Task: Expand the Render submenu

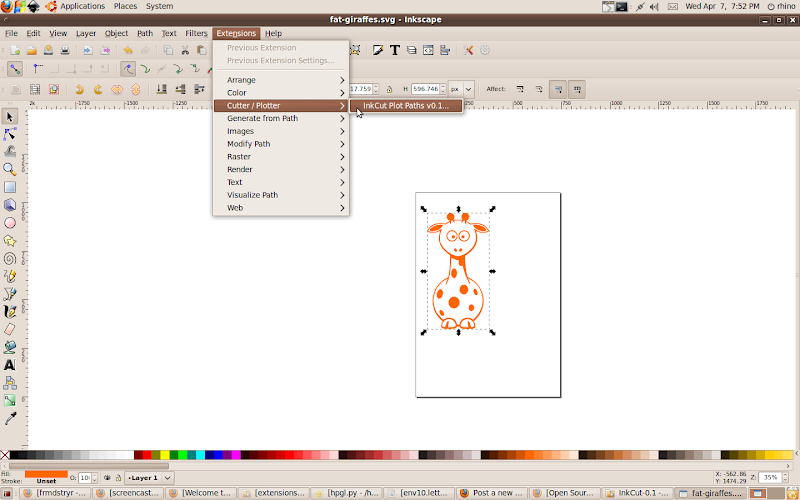Action: coord(281,169)
